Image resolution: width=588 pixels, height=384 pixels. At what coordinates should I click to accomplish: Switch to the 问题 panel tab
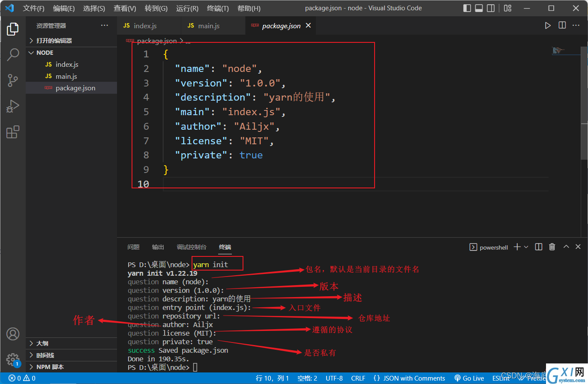point(133,247)
